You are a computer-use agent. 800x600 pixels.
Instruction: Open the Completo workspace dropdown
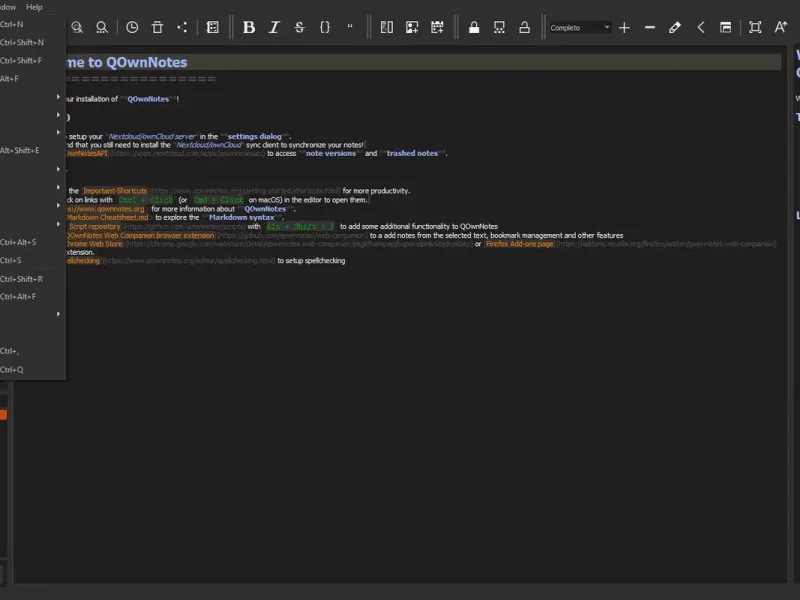pyautogui.click(x=579, y=27)
